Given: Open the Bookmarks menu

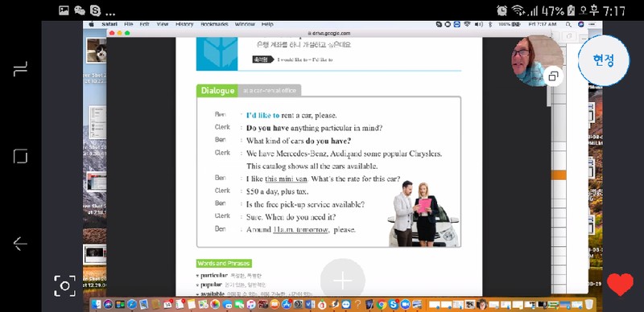Looking at the screenshot, I should tap(214, 24).
